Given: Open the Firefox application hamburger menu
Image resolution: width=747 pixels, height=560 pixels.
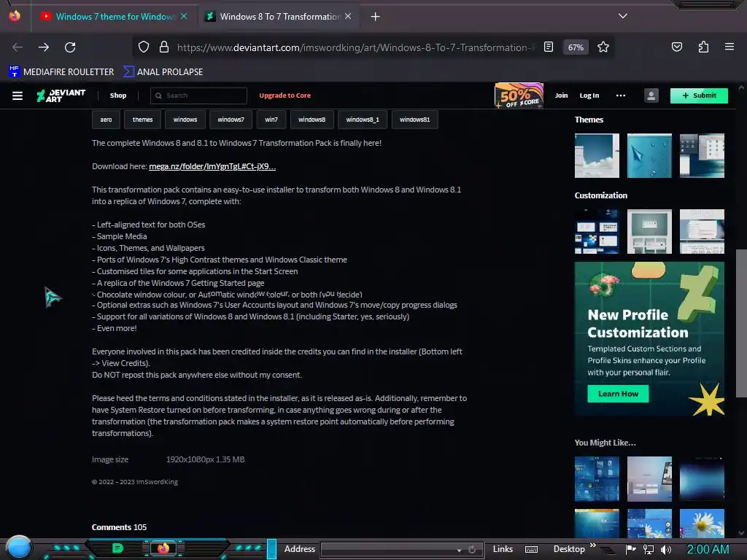Looking at the screenshot, I should pos(729,47).
